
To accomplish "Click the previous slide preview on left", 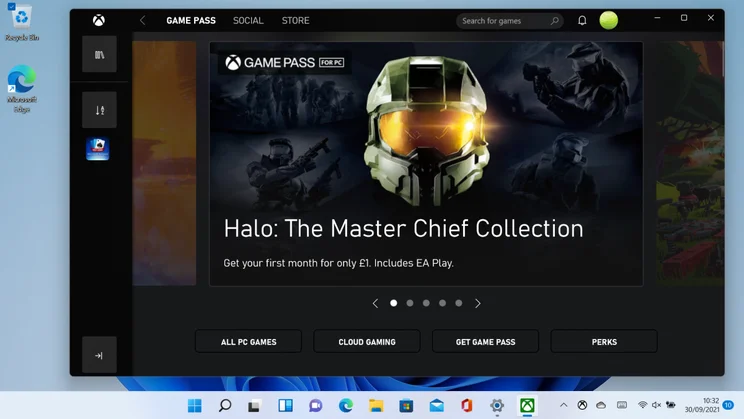I will (164, 164).
